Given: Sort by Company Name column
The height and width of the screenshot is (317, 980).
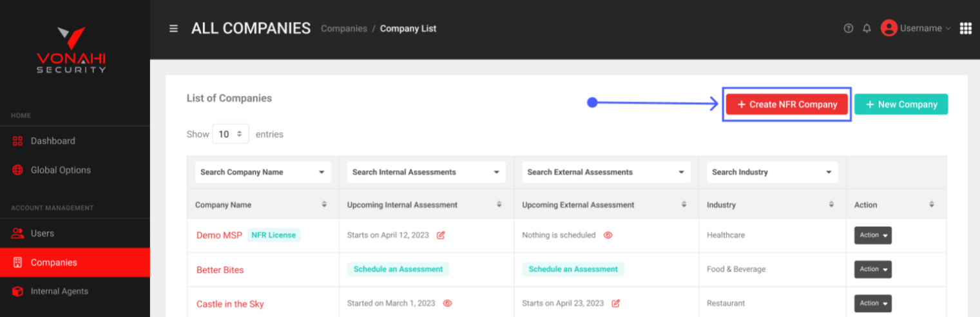Looking at the screenshot, I should pyautogui.click(x=324, y=205).
